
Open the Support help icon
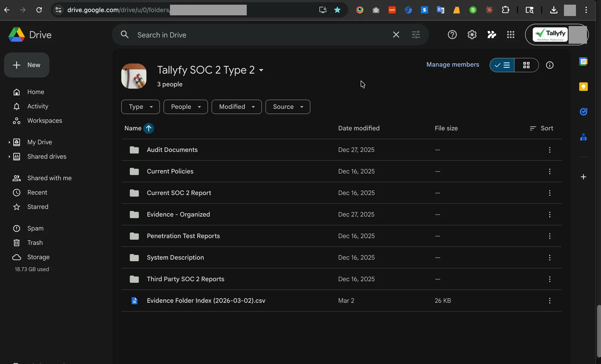tap(452, 35)
